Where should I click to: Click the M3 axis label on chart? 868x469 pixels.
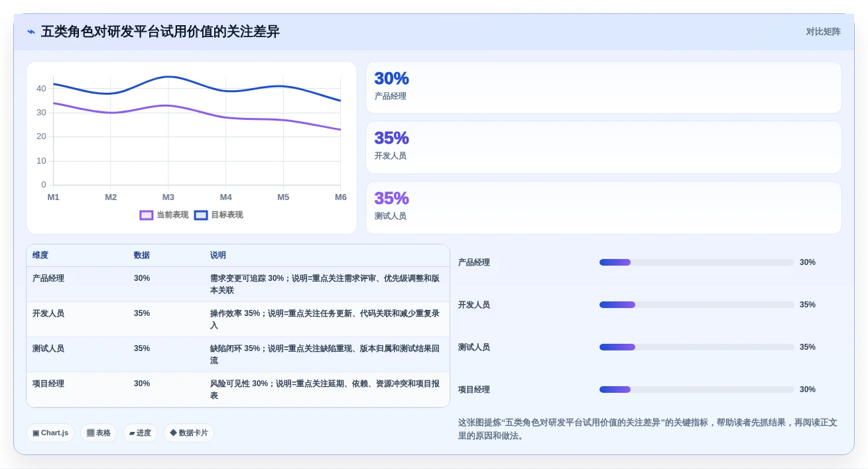[168, 197]
